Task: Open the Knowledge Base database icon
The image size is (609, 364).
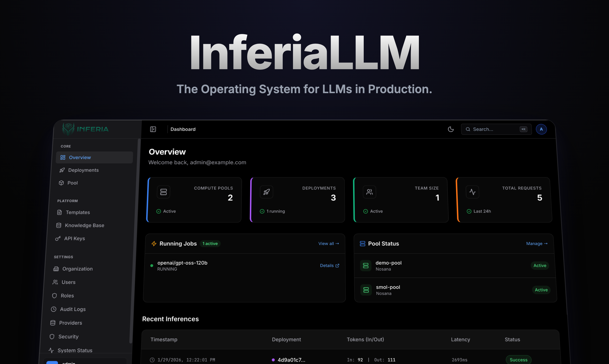Action: pyautogui.click(x=58, y=225)
